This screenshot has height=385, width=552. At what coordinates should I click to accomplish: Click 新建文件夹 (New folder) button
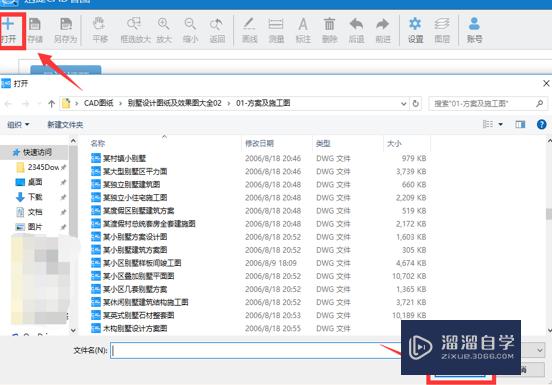[65, 125]
